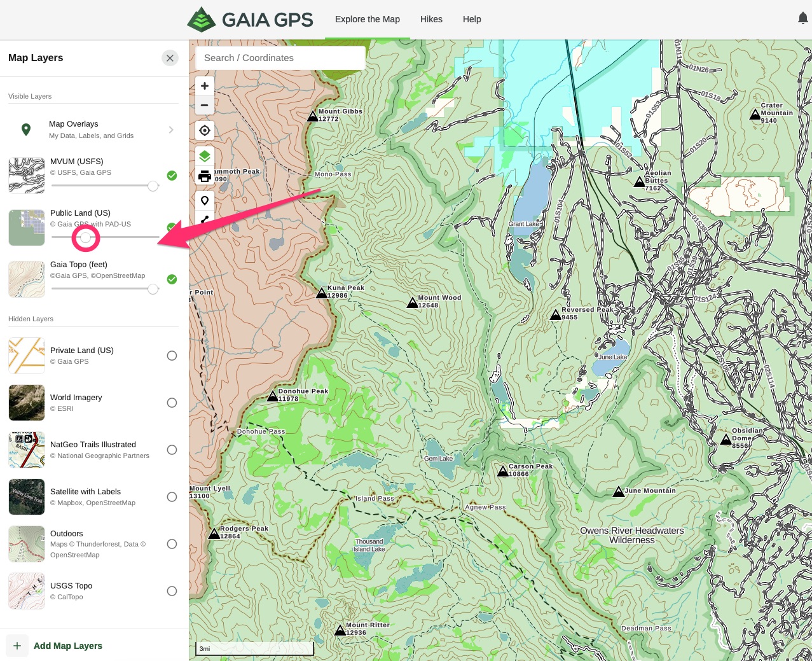Click the Donohue Pass label
This screenshot has height=661, width=812.
(261, 431)
